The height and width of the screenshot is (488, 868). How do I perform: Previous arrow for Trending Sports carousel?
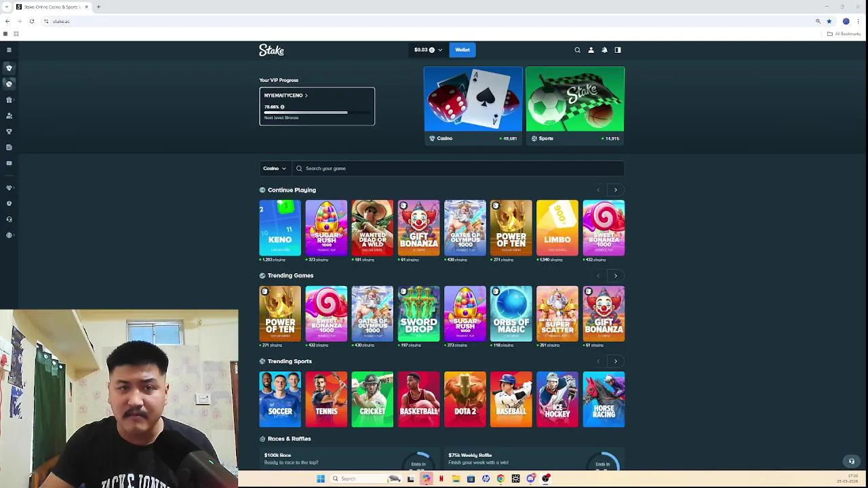[x=598, y=361]
